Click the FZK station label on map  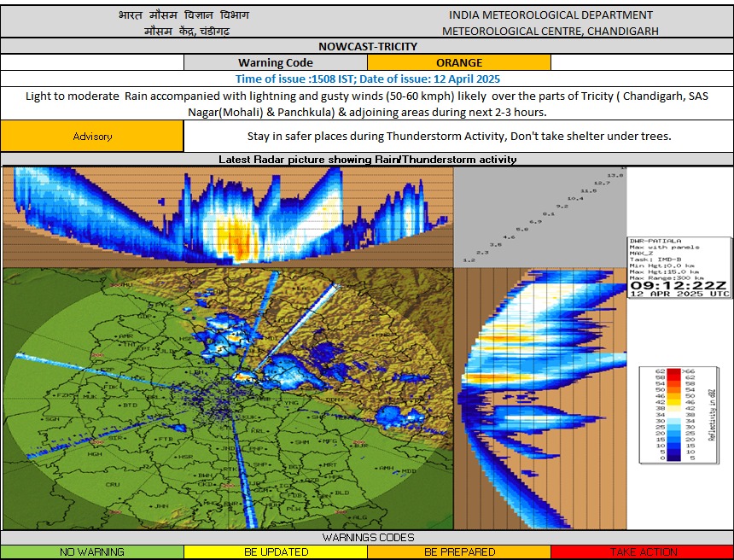coord(64,395)
